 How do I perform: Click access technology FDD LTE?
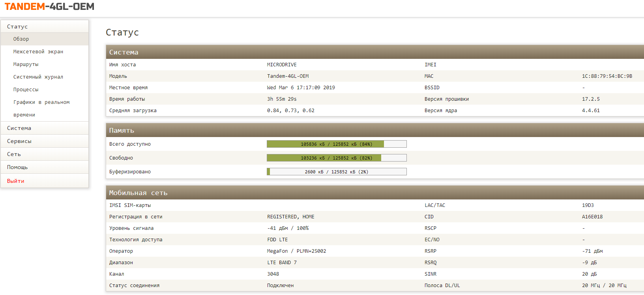(x=277, y=240)
